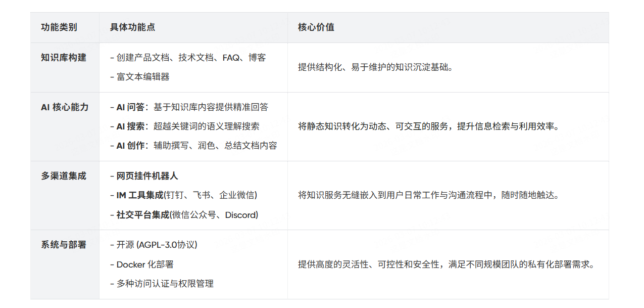Click the 社交平台集成 entry mentioning Discord
This screenshot has width=644, height=308.
click(x=185, y=214)
